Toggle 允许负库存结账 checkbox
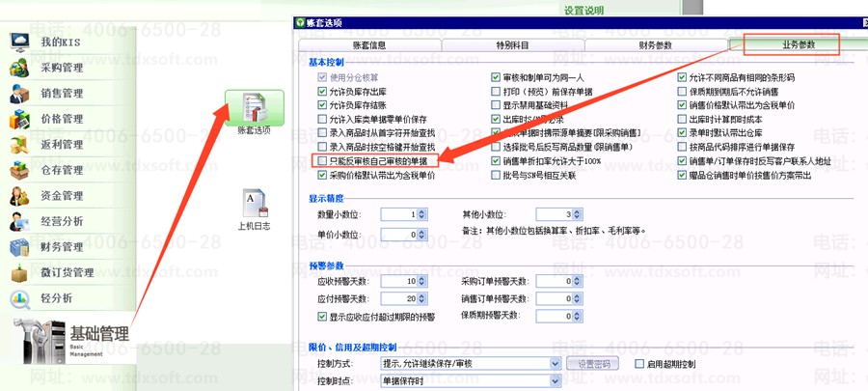 (322, 104)
